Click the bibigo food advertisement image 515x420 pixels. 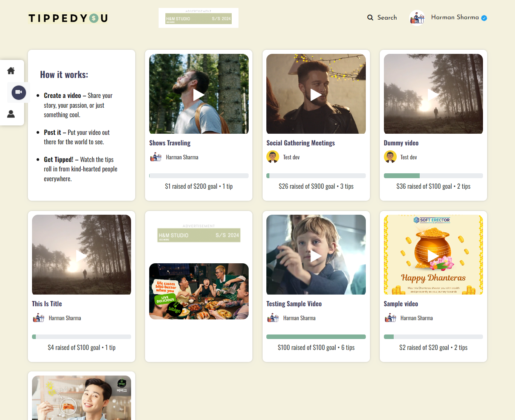199,291
